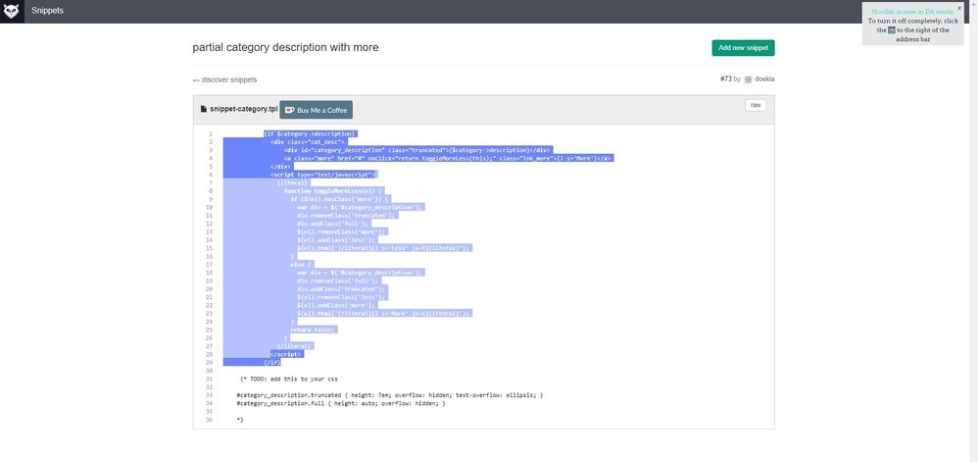Click the '<script type="text/javascript">' line
The width and height of the screenshot is (980, 462).
(323, 175)
